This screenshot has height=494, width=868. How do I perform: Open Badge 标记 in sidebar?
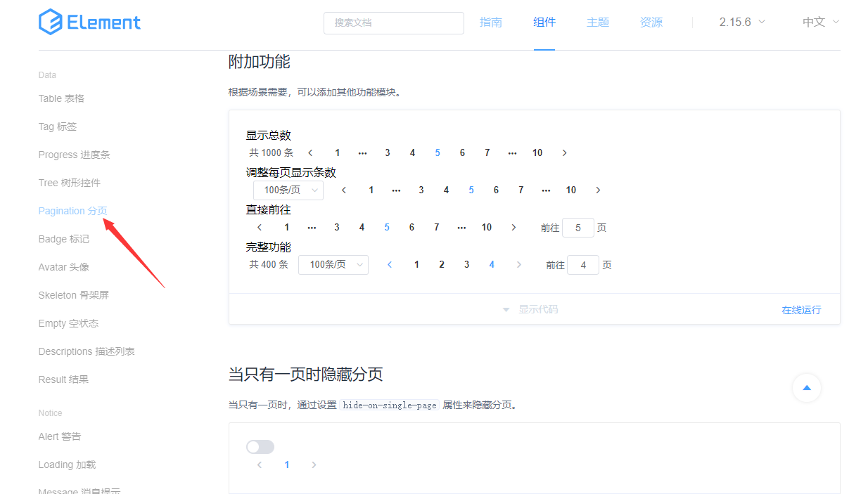tap(64, 239)
